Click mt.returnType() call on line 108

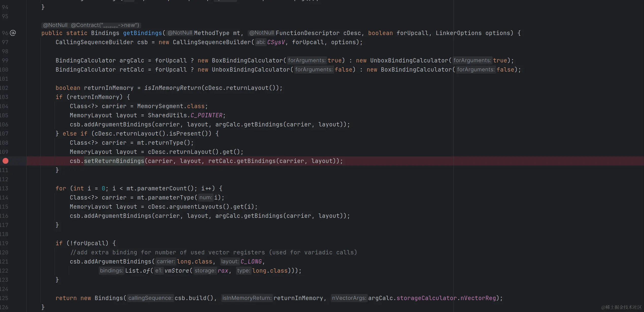(163, 143)
